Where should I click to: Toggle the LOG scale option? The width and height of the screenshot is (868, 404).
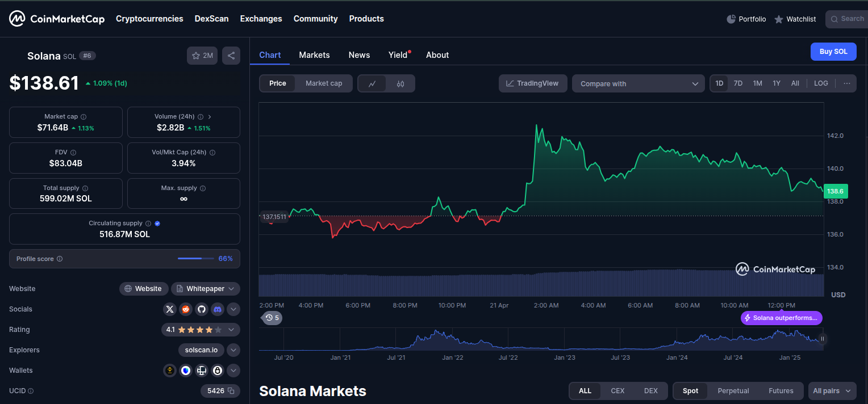(x=821, y=83)
